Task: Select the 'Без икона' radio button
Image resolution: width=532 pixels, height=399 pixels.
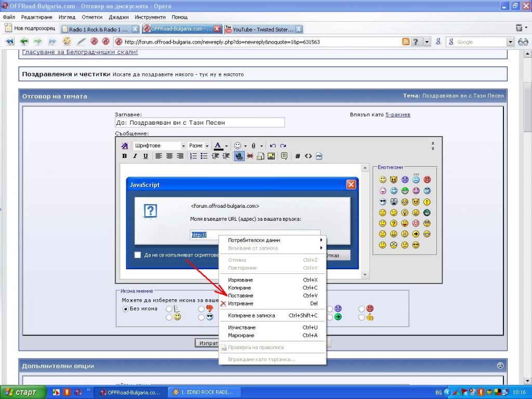Action: pyautogui.click(x=125, y=309)
